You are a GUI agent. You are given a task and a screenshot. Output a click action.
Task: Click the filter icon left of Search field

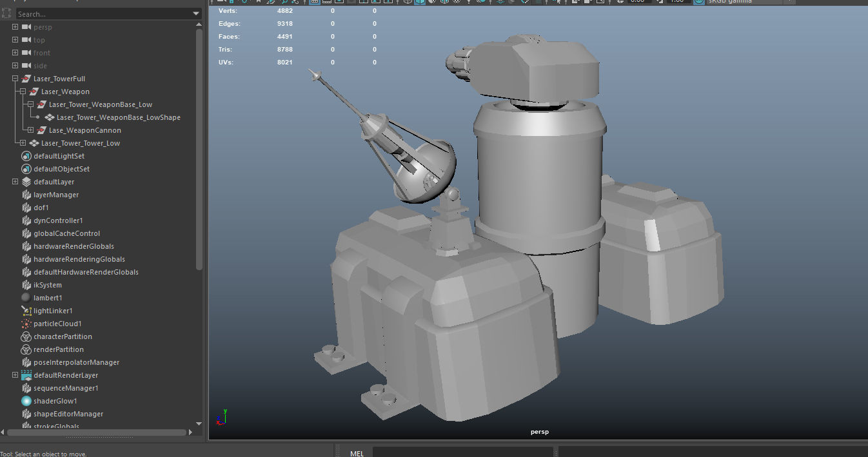tap(6, 14)
